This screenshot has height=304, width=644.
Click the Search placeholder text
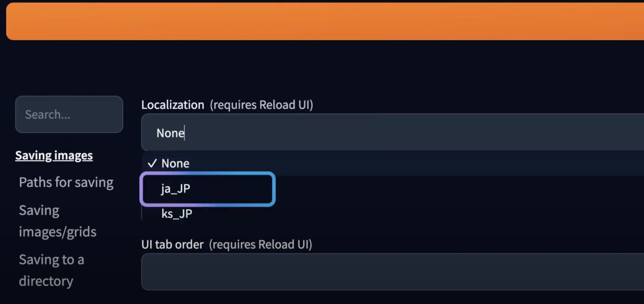47,115
